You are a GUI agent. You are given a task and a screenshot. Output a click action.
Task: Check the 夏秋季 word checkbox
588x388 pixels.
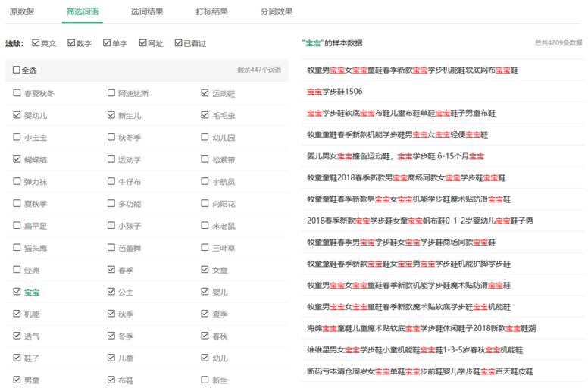(17, 203)
